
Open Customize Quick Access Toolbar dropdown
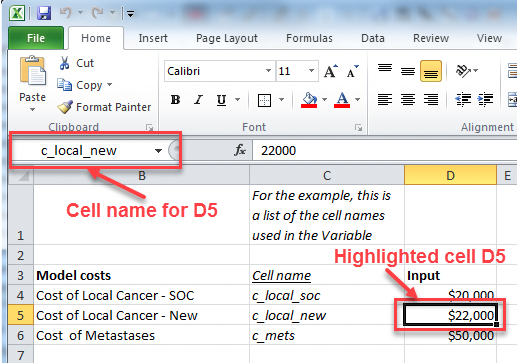[130, 14]
